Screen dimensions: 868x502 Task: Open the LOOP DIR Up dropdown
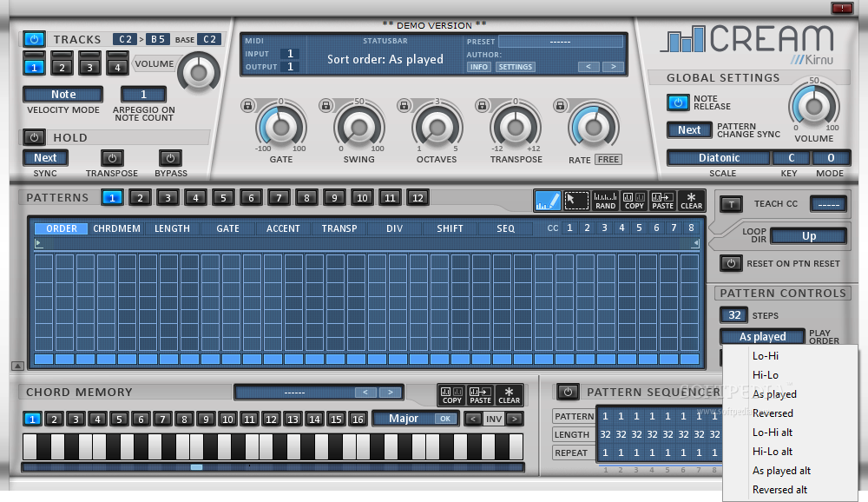tap(809, 236)
